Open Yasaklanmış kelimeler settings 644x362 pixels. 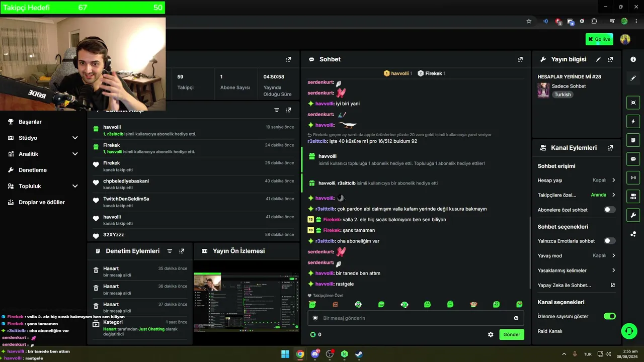click(x=577, y=270)
